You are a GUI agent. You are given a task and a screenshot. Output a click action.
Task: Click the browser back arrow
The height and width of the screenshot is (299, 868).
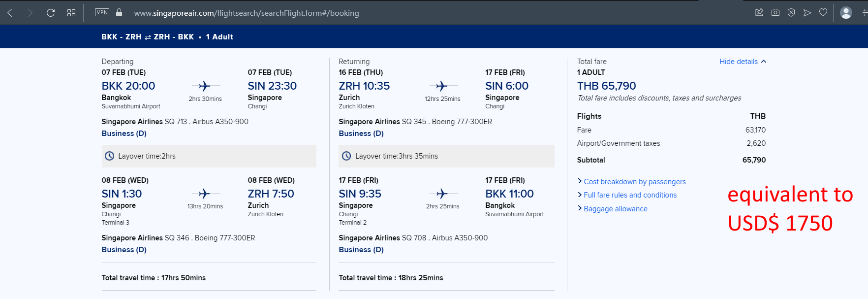(x=10, y=13)
